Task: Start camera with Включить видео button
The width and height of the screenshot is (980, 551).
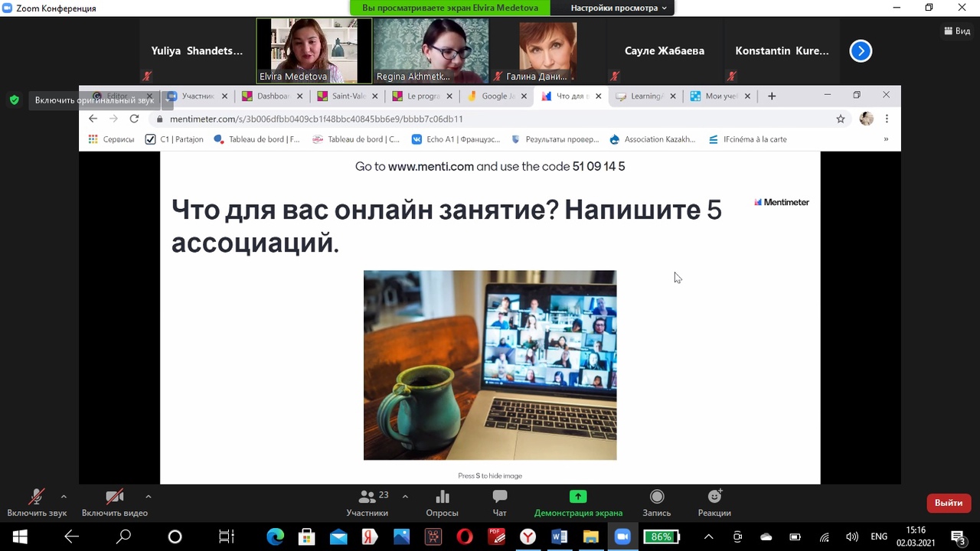Action: (x=115, y=504)
